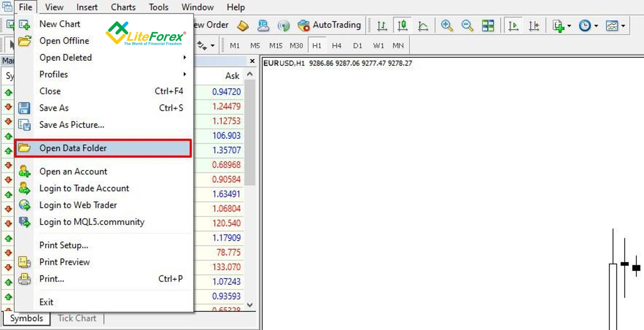Click the Zoom Out magnifier icon
Viewport: 644px width, 330px height.
pos(467,25)
